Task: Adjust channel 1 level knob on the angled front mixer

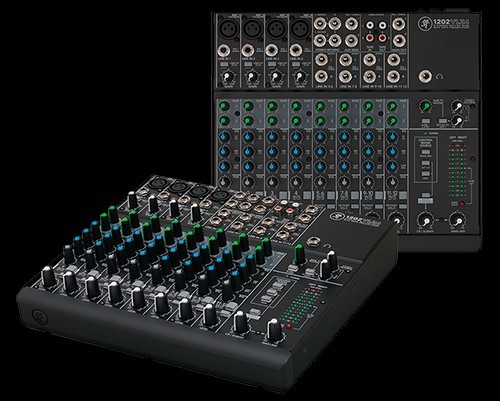Action: pos(48,277)
